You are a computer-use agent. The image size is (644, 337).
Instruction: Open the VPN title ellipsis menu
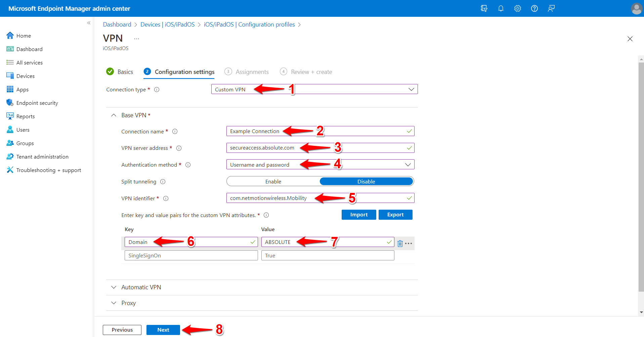click(x=136, y=39)
